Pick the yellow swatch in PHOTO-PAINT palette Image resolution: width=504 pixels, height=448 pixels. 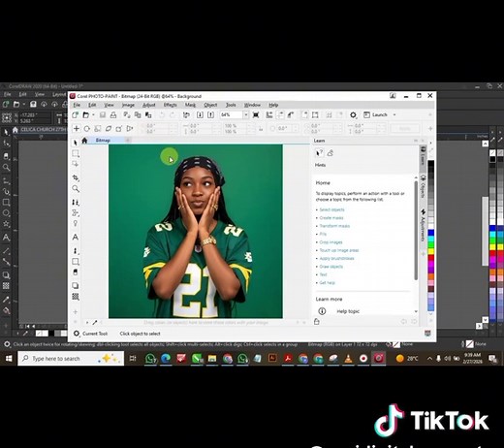coord(431,251)
